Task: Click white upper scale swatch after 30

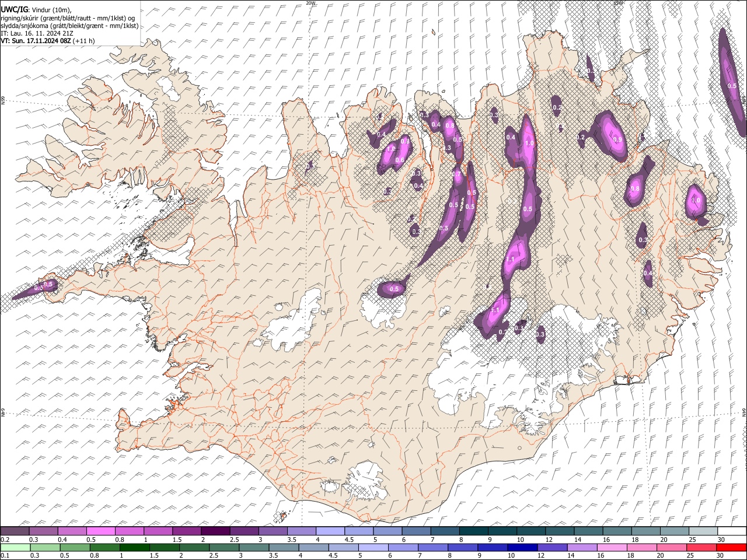Action: coord(731,531)
